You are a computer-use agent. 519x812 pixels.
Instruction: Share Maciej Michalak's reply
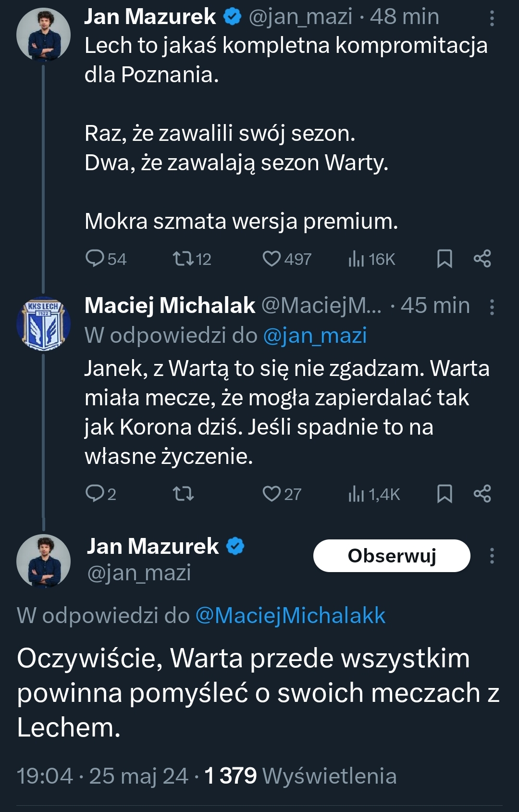482,493
